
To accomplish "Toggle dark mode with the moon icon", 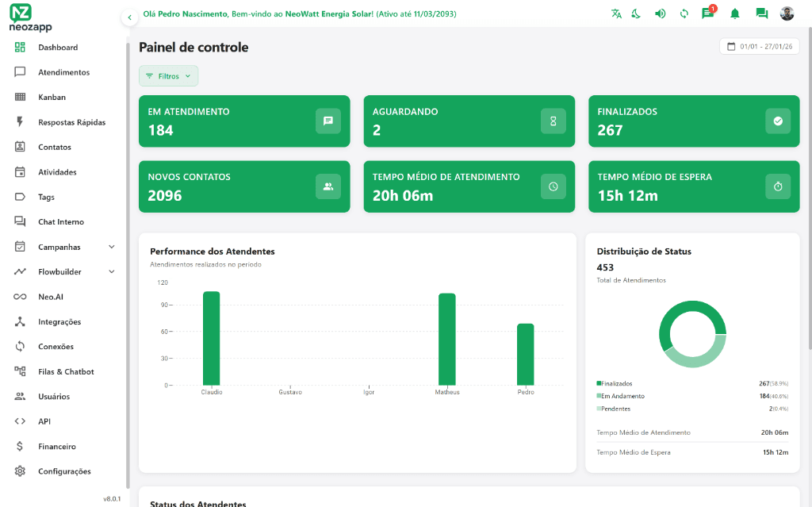I will pos(636,13).
